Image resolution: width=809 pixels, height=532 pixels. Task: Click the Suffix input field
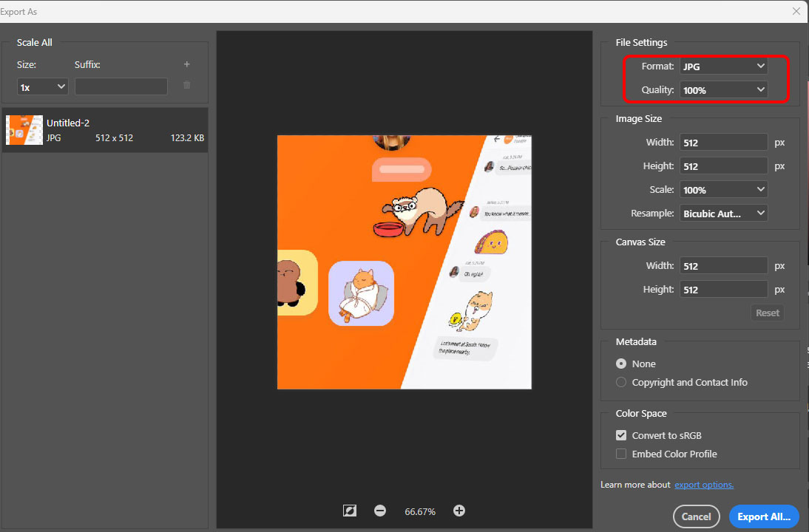click(121, 86)
